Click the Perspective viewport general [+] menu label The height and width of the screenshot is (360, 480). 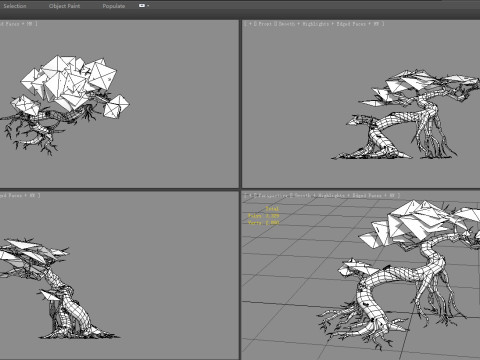point(250,196)
